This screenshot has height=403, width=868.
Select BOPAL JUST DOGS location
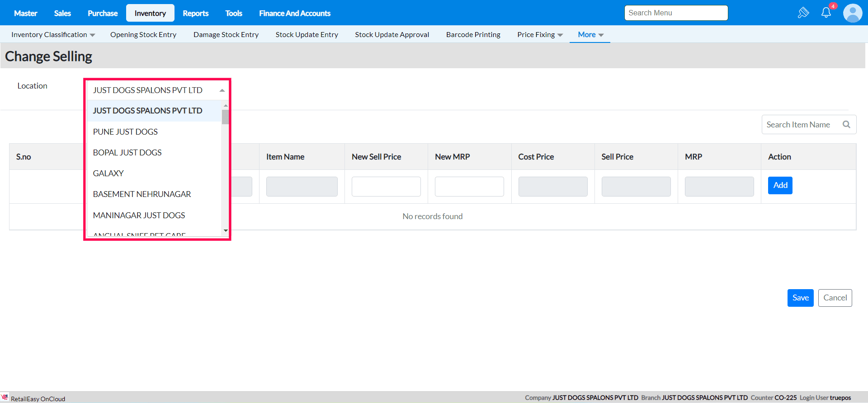pyautogui.click(x=154, y=153)
